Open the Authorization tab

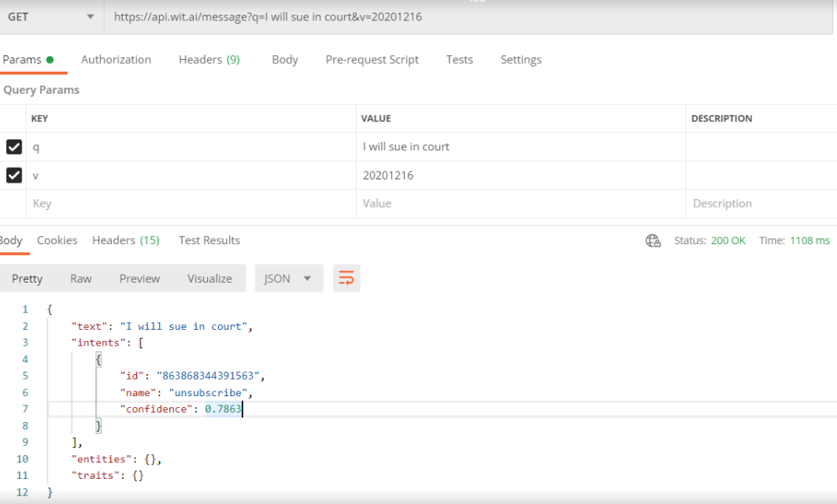point(116,60)
